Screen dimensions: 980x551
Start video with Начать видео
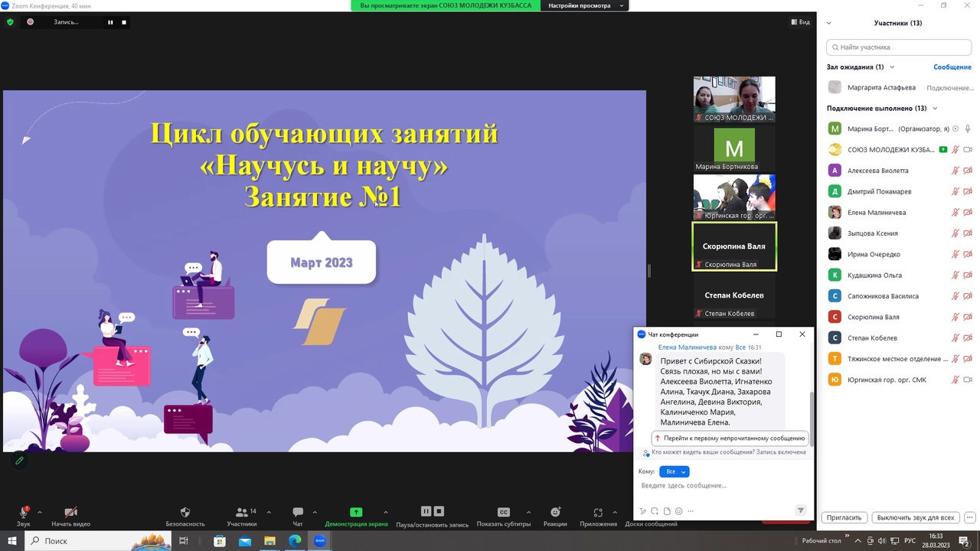tap(70, 516)
